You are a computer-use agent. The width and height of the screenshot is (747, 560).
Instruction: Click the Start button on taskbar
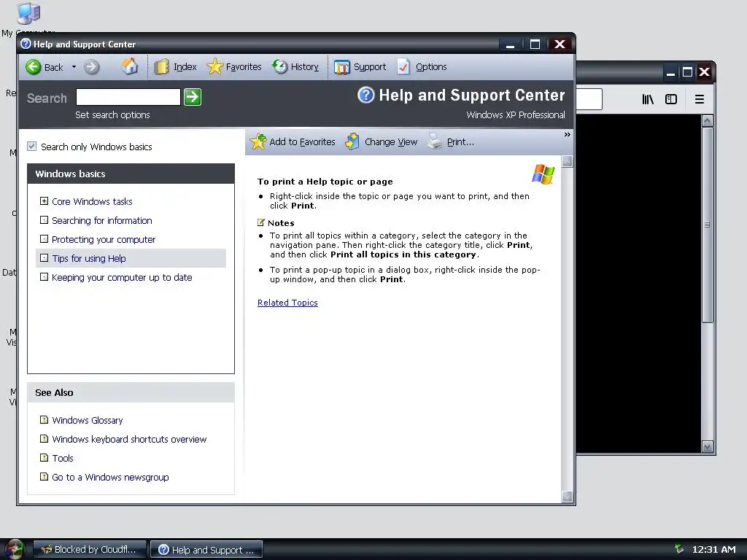[x=15, y=549]
